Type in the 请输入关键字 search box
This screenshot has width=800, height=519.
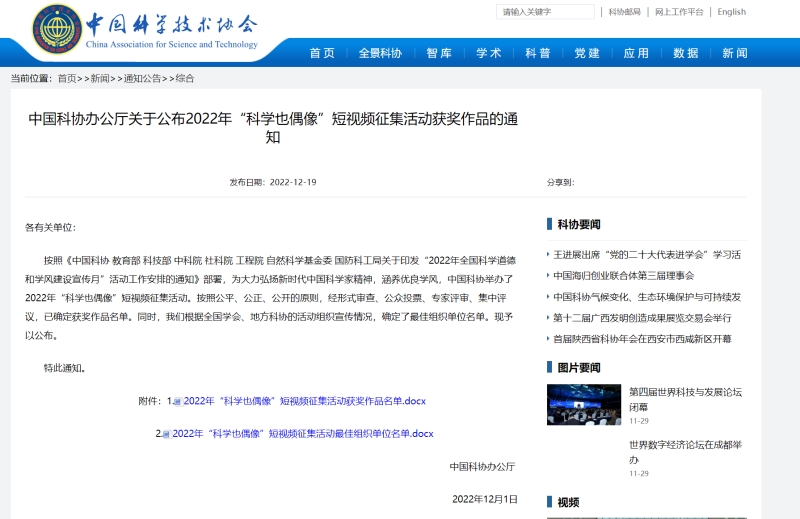(x=545, y=12)
